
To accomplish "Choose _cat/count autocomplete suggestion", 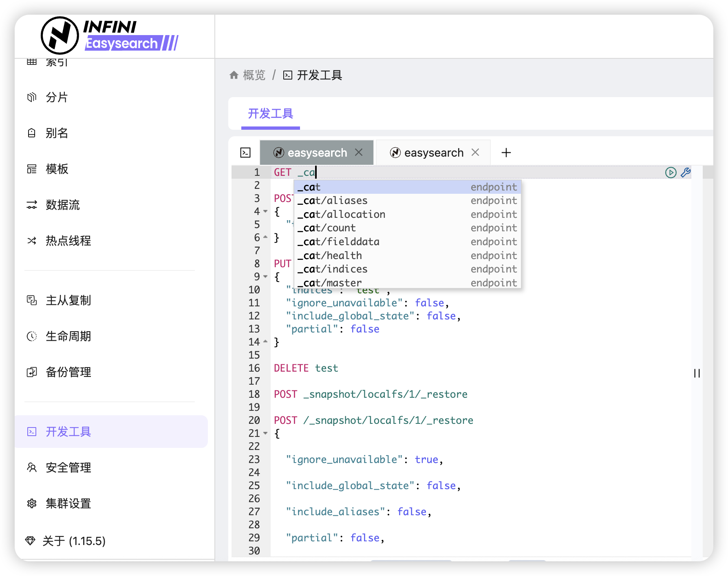I will pos(407,228).
